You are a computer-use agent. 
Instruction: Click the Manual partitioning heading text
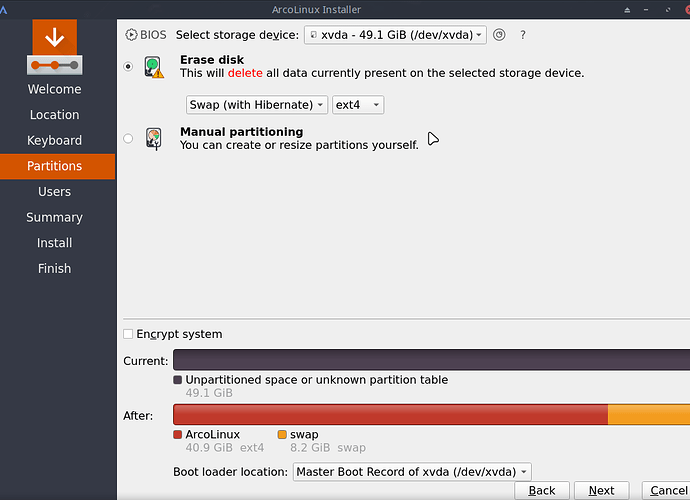click(x=242, y=132)
